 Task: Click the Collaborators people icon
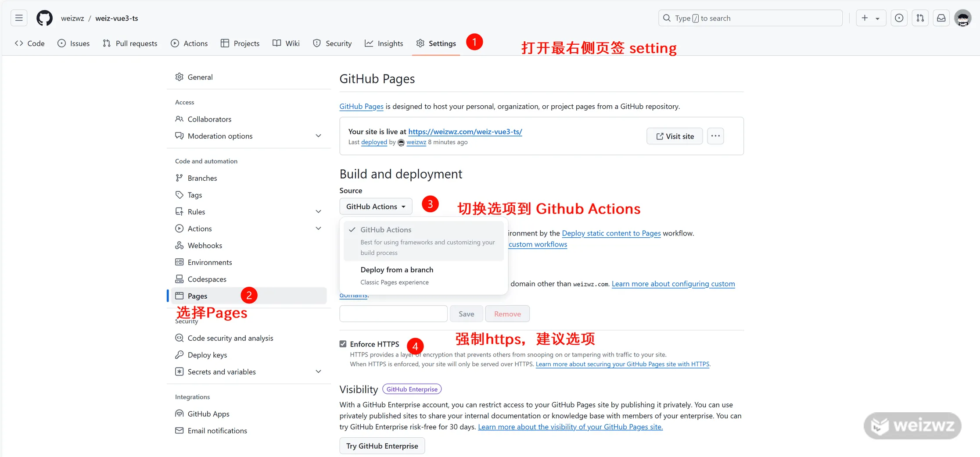click(179, 119)
